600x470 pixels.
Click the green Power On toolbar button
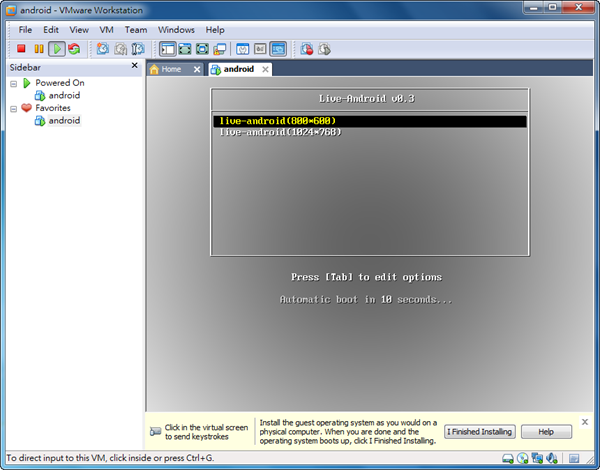57,49
